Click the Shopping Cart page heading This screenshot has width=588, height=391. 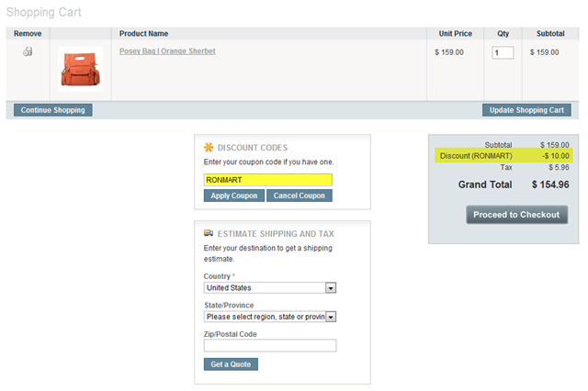click(43, 13)
